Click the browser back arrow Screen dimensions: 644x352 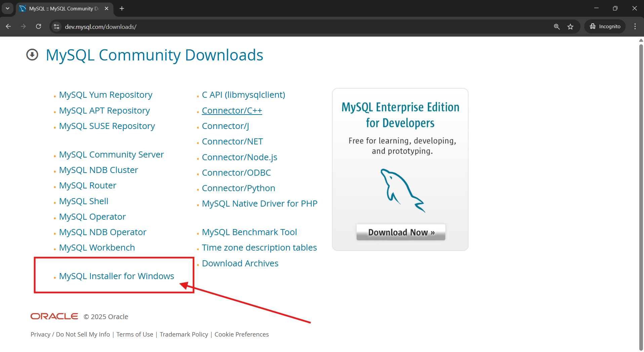8,27
